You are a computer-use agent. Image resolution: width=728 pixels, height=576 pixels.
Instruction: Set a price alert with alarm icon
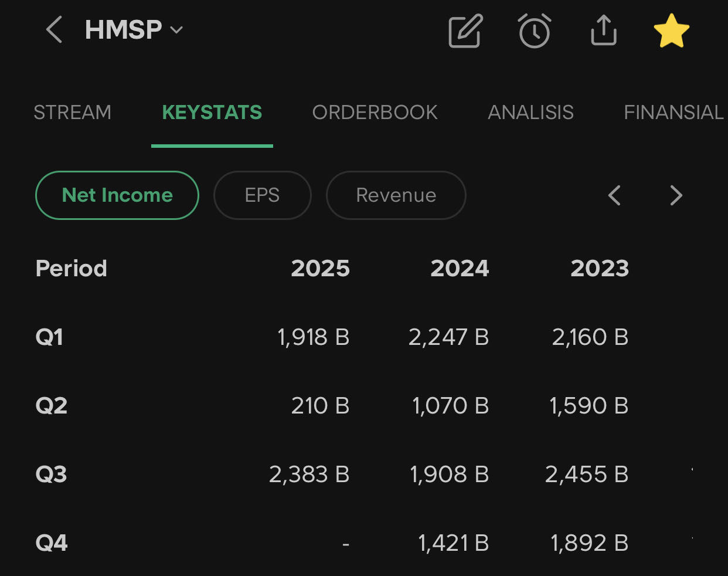coord(535,31)
